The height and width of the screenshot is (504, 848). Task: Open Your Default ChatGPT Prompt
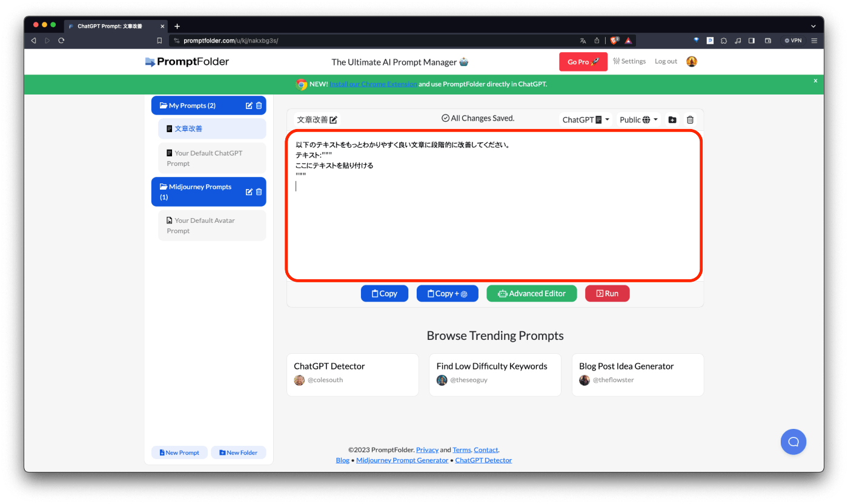212,158
